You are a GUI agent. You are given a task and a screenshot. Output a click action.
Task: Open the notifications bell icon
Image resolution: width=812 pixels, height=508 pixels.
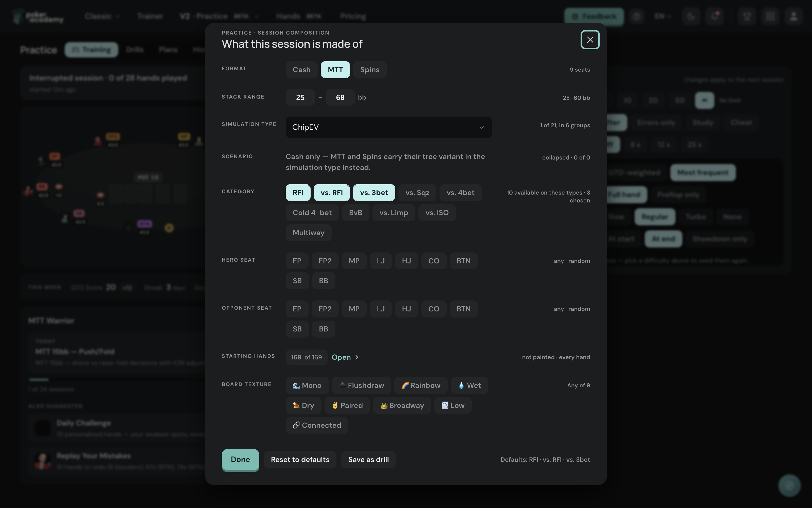click(714, 16)
